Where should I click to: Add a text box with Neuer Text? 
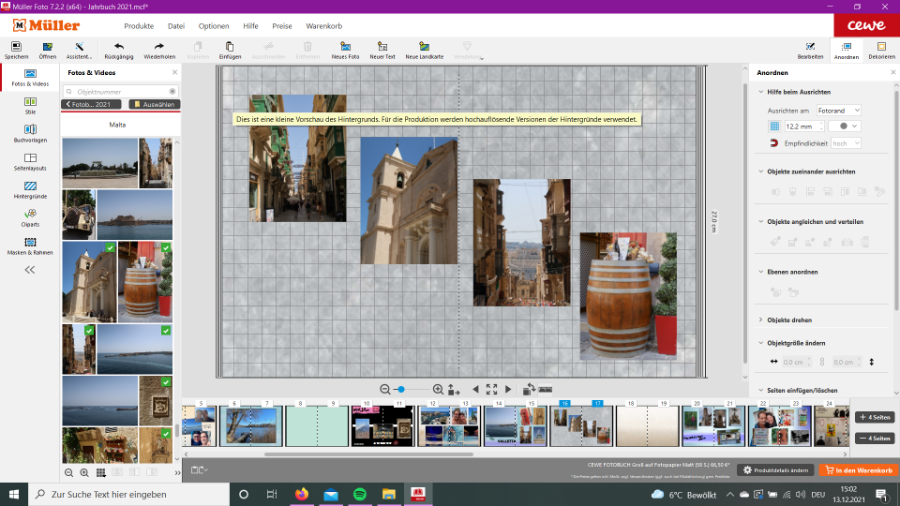pos(382,46)
